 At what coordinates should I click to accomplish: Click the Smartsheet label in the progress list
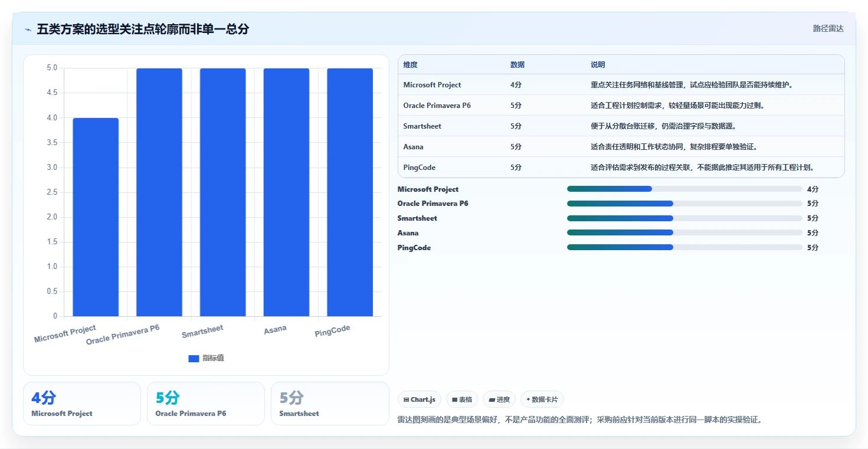(x=417, y=218)
